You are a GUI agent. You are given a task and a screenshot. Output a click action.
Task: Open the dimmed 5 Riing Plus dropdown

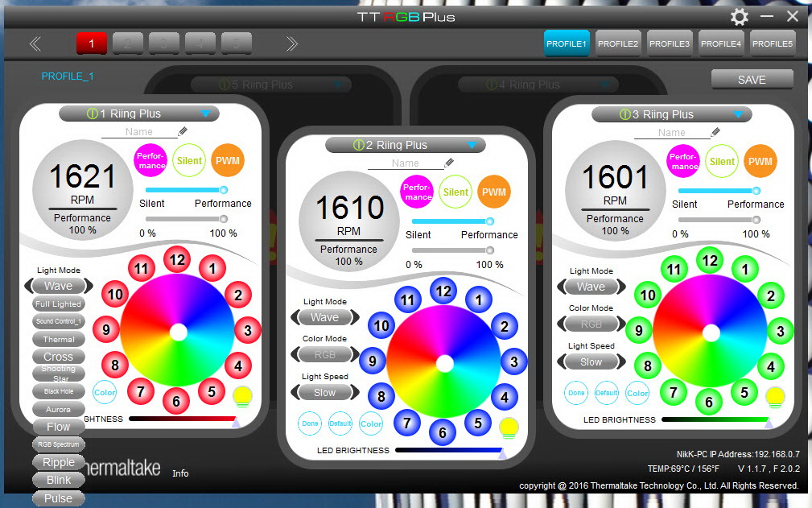point(271,85)
